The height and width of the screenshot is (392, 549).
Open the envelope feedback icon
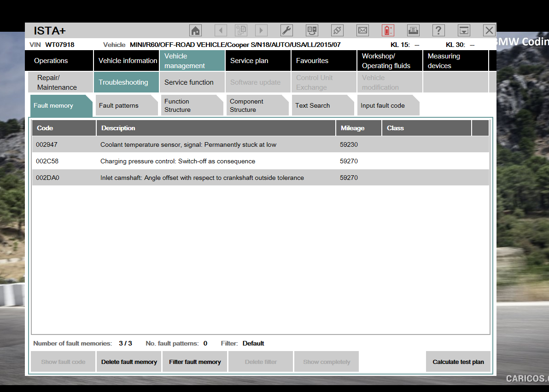pos(362,31)
